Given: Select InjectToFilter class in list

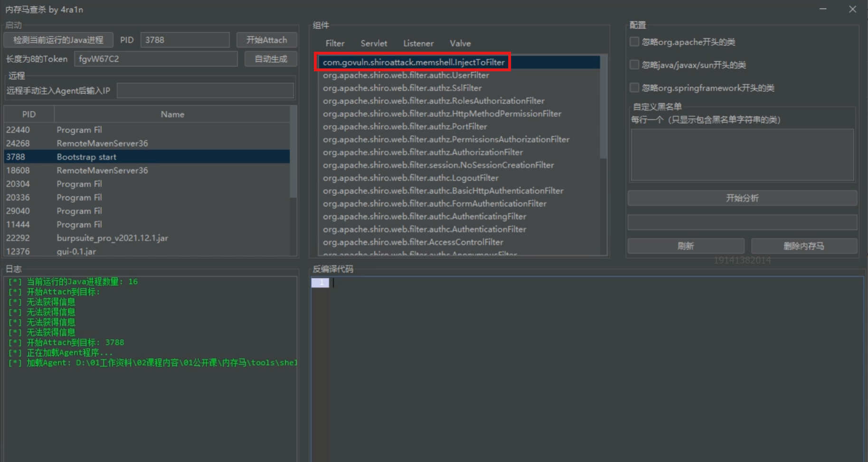Looking at the screenshot, I should [413, 62].
